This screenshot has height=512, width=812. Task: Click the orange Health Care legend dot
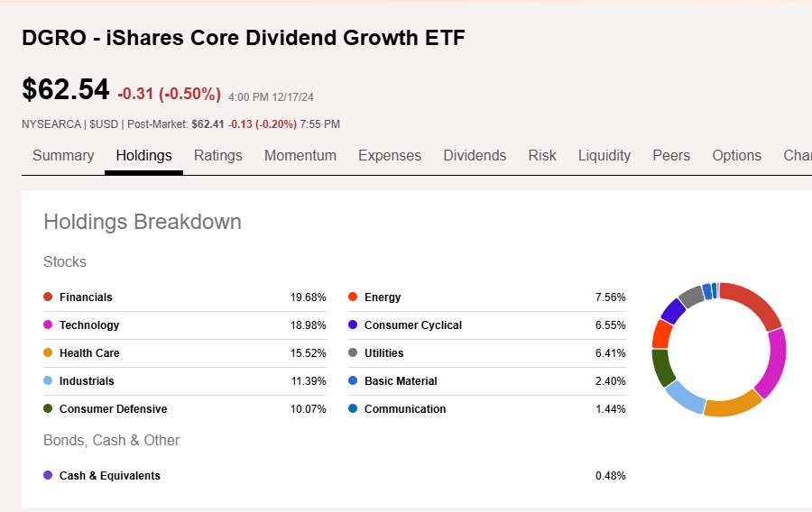(x=48, y=352)
